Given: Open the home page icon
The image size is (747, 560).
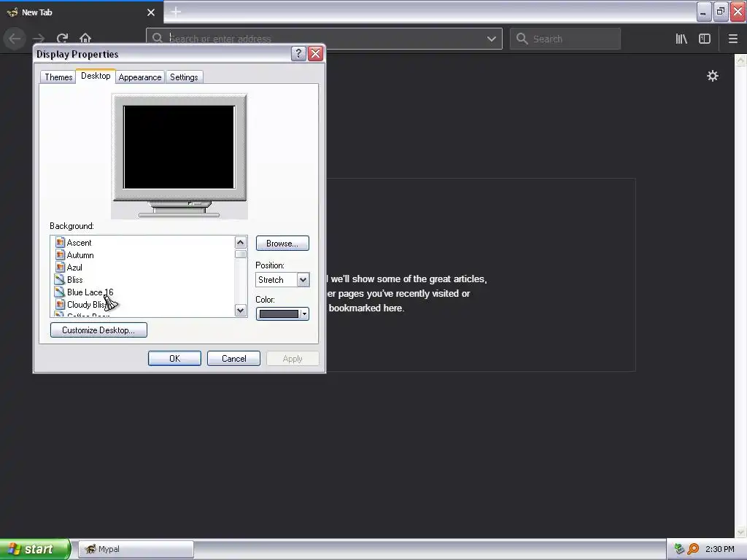Looking at the screenshot, I should click(x=85, y=39).
